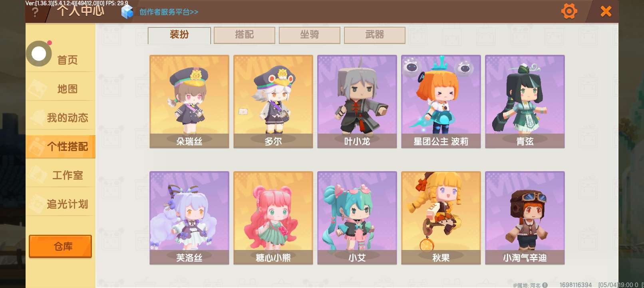644x288 pixels.
Task: Open 追光计划 sidebar item
Action: pos(61,204)
